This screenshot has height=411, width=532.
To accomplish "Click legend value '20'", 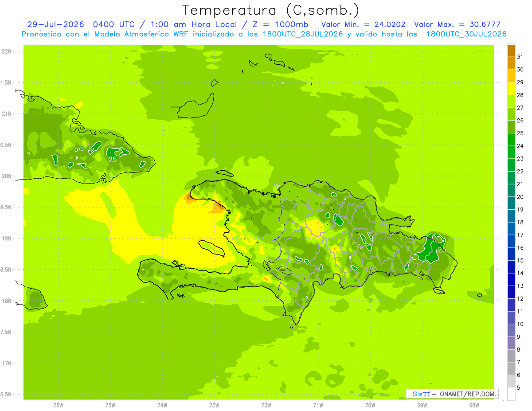I will click(520, 197).
